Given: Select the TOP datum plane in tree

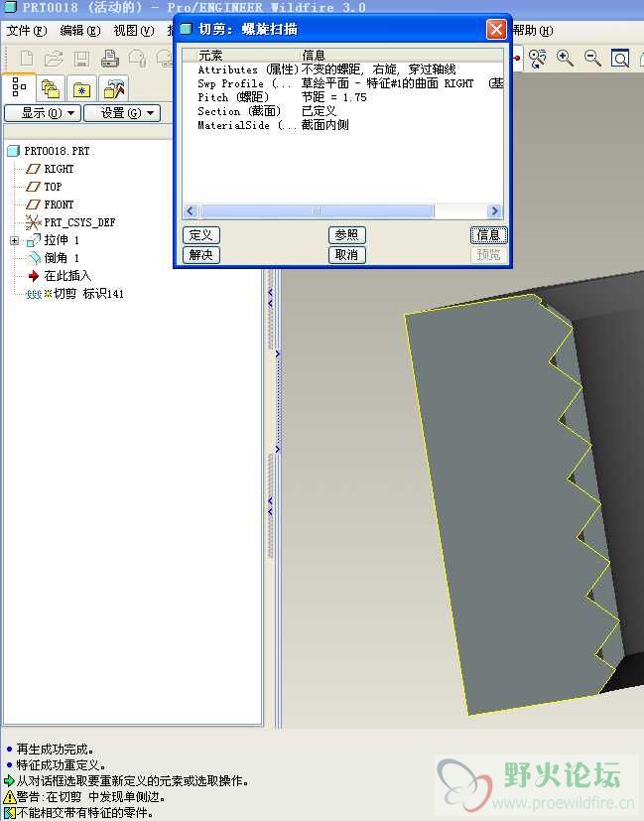Looking at the screenshot, I should (x=53, y=187).
